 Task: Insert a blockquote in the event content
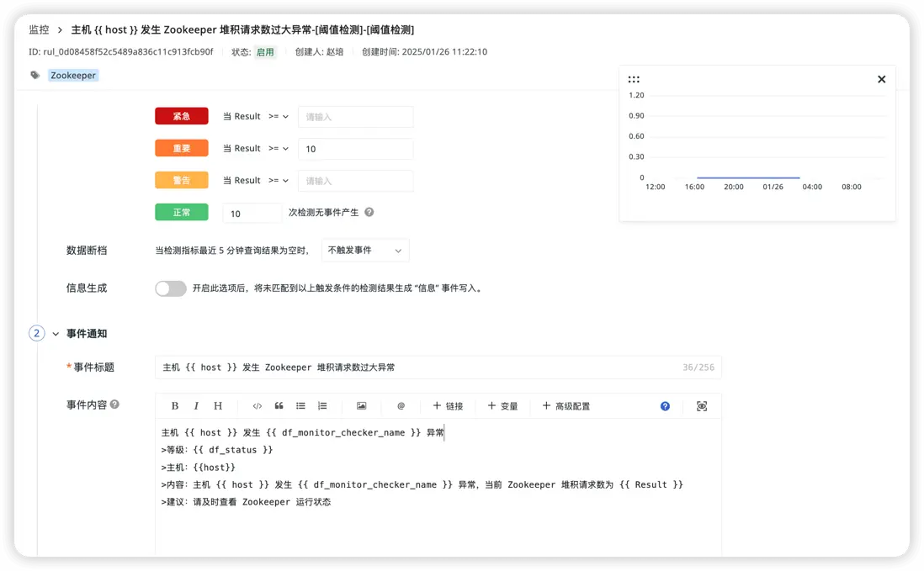point(279,405)
